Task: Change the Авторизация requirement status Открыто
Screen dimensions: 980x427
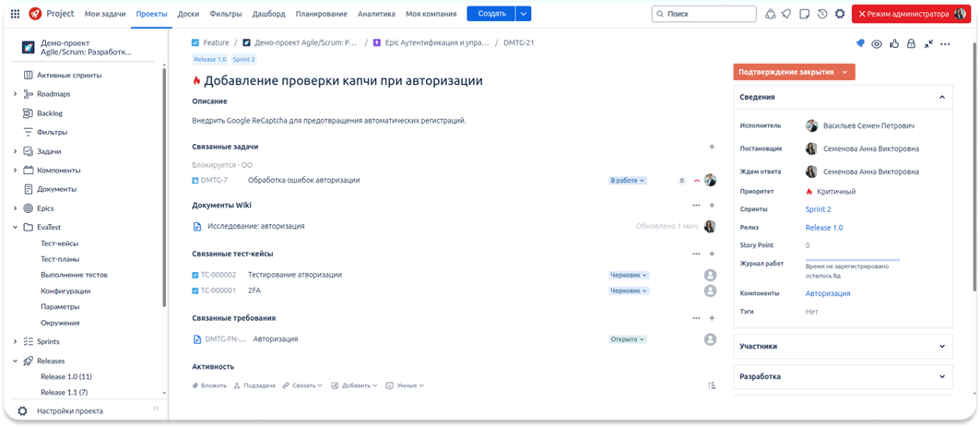Action: tap(628, 338)
